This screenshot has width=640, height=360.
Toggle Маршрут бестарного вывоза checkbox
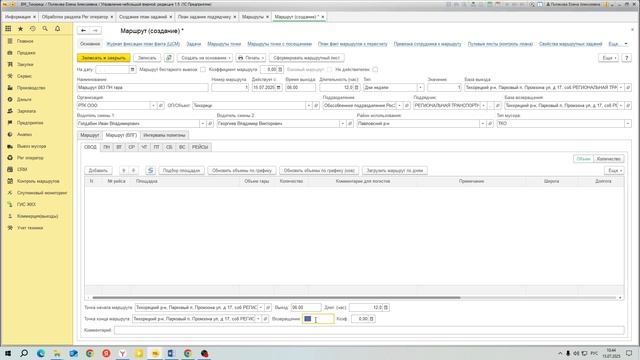(203, 70)
